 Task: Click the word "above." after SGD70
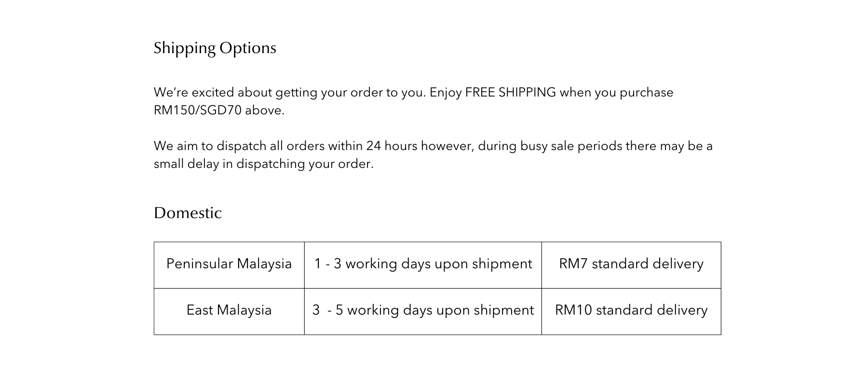(x=265, y=110)
